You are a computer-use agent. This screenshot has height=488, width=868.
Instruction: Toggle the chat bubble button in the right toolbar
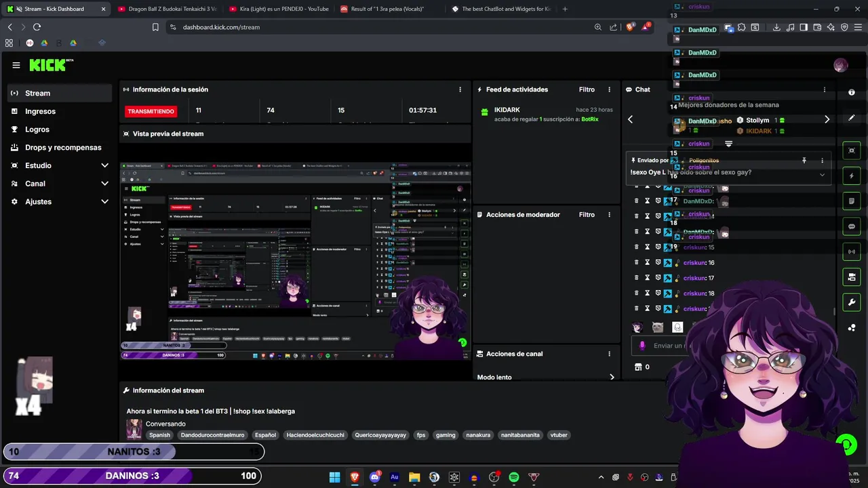point(852,226)
